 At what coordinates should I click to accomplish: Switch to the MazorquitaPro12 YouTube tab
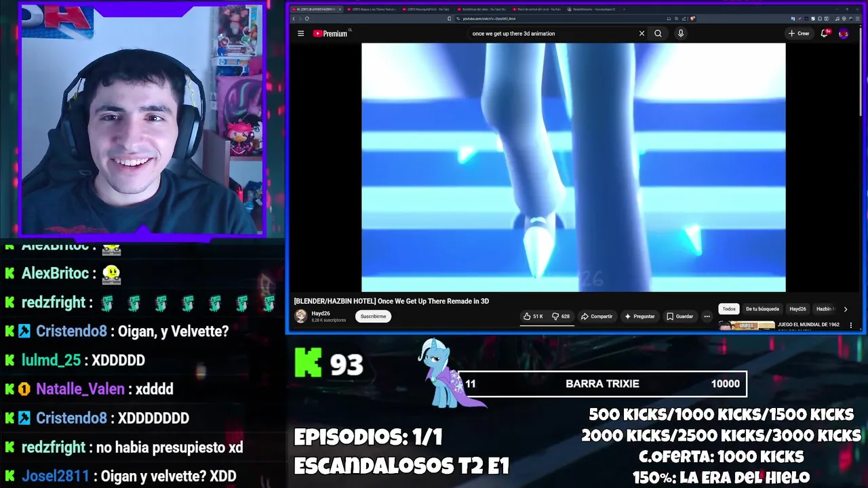(x=426, y=9)
